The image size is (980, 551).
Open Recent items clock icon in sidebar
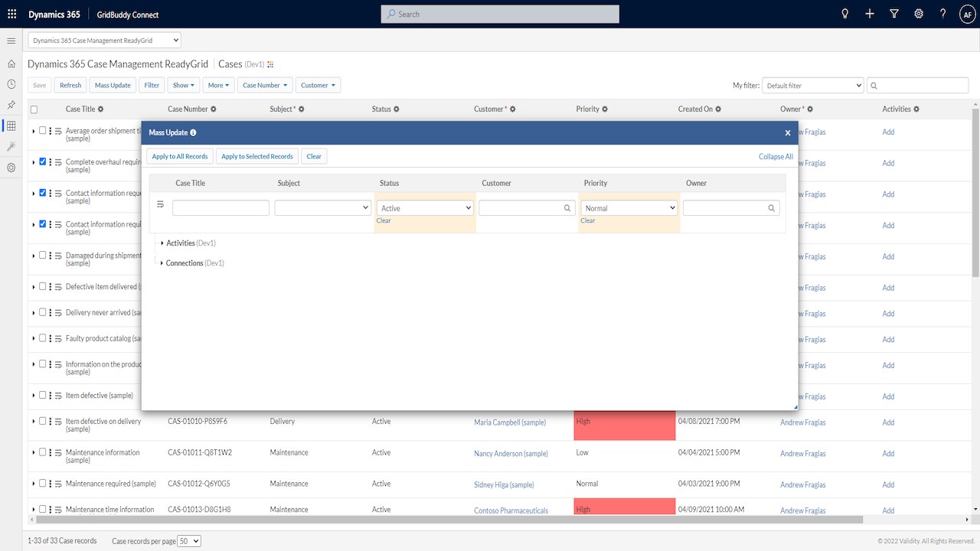pos(11,84)
